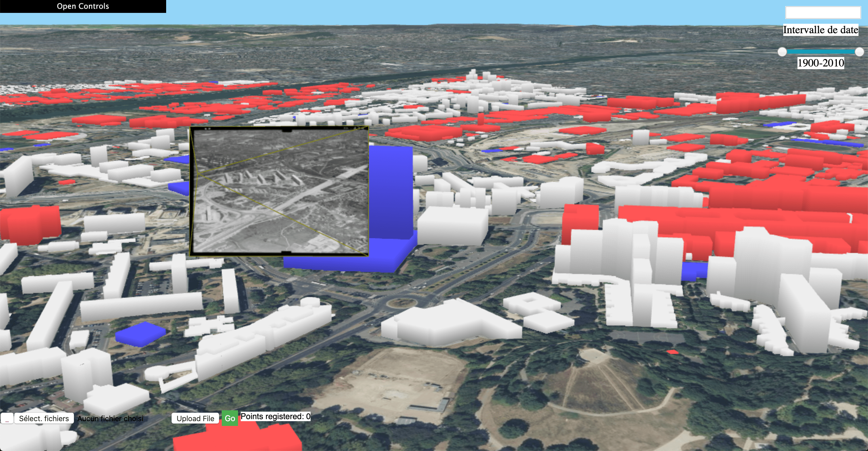Click the Upload File button
Viewport: 868px width, 451px height.
(195, 418)
